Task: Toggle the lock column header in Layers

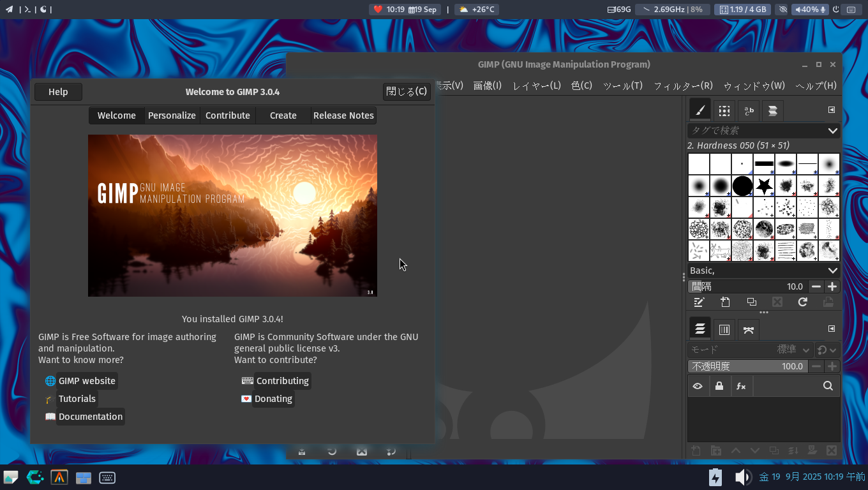Action: [x=719, y=386]
